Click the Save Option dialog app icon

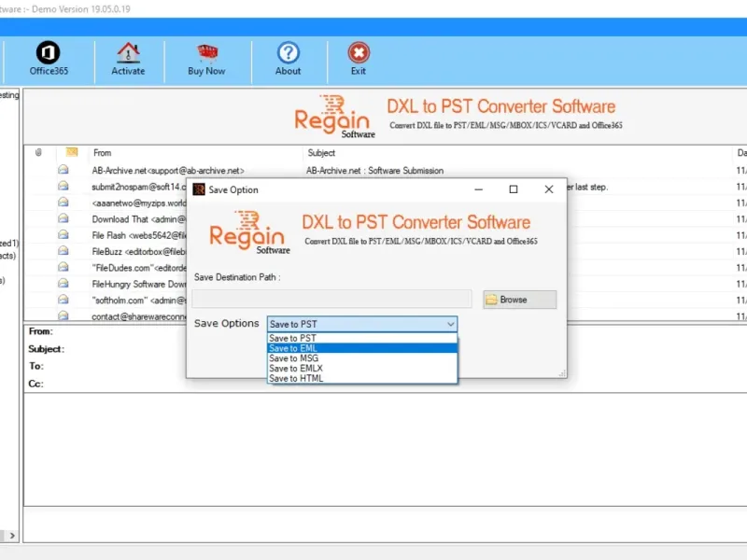(x=199, y=189)
